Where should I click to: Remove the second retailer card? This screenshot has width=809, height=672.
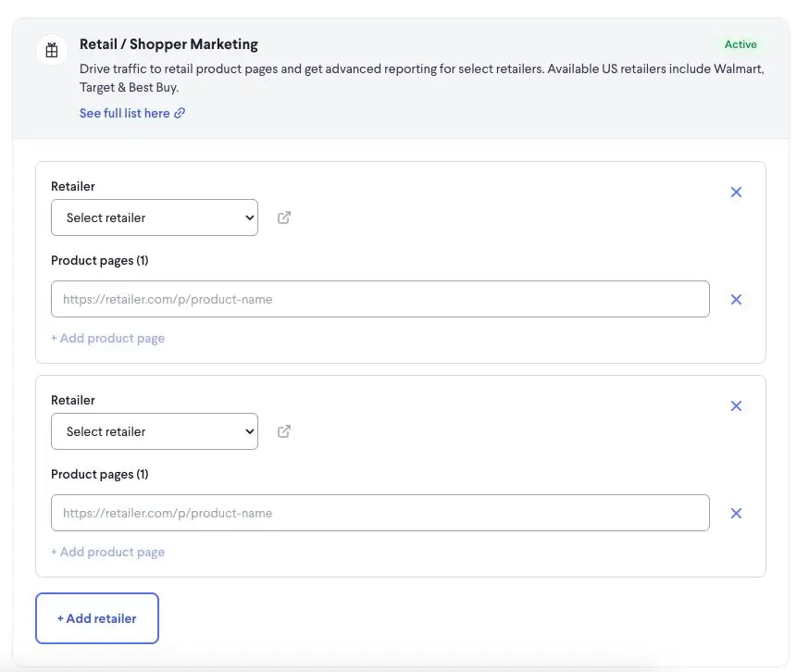pyautogui.click(x=736, y=405)
